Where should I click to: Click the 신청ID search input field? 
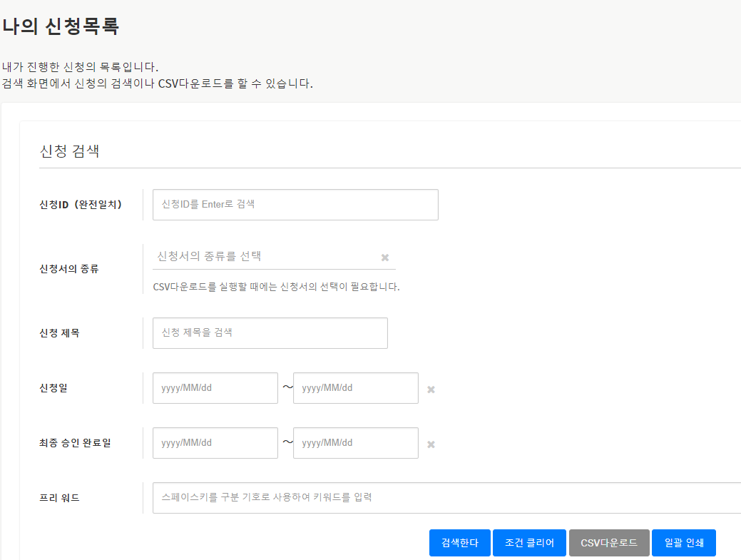click(x=295, y=205)
